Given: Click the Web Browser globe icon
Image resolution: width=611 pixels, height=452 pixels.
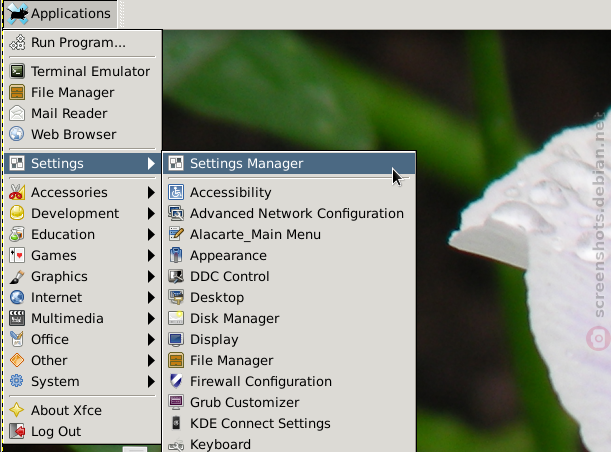Looking at the screenshot, I should 17,134.
